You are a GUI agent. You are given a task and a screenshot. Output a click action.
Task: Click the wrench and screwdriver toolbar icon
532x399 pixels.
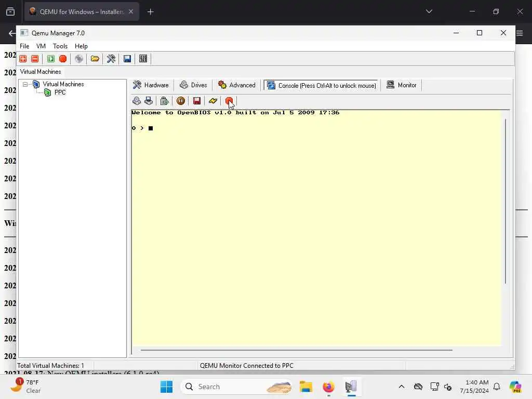[111, 59]
